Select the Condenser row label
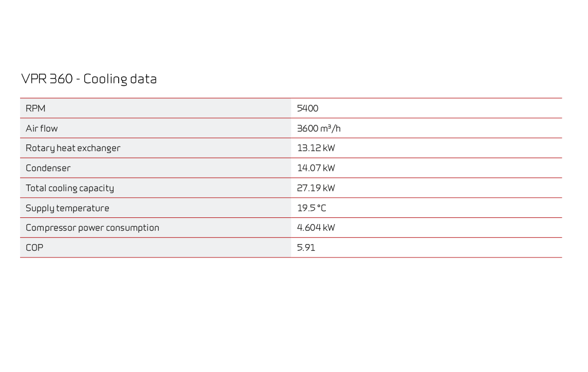The image size is (588, 372). 48,168
